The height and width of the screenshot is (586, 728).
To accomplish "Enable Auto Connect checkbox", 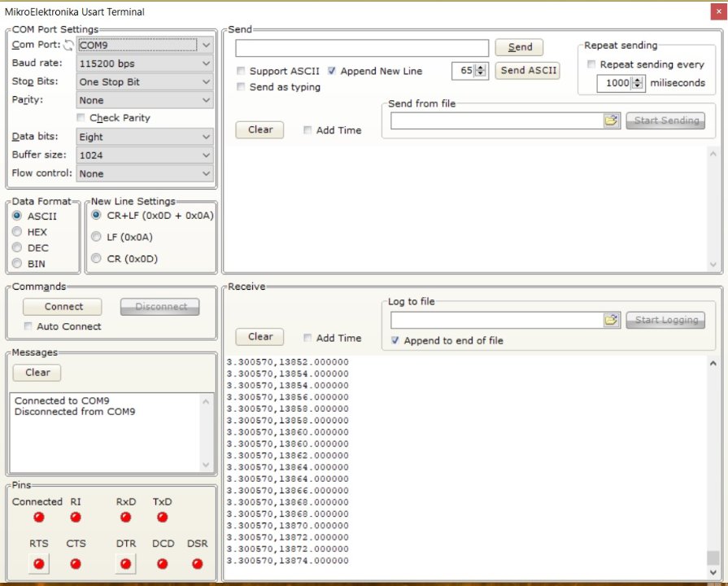I will tap(28, 326).
